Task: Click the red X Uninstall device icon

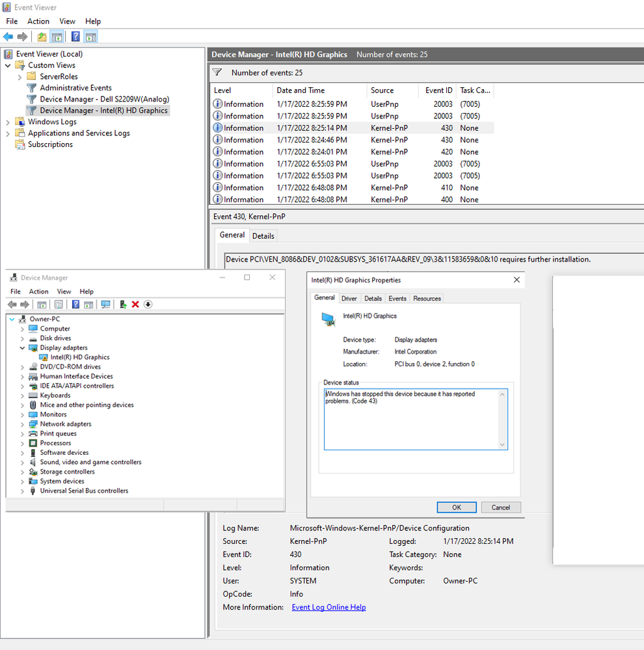Action: coord(135,305)
